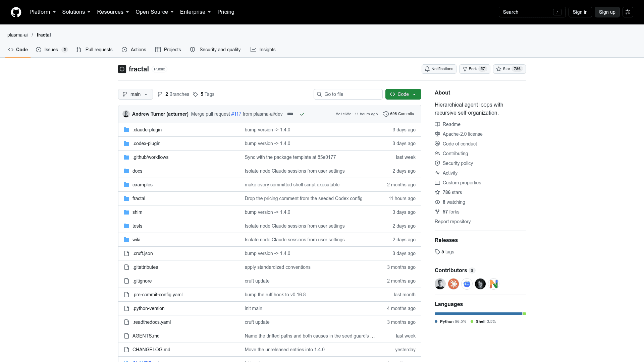Open the main branch selector dropdown
The height and width of the screenshot is (362, 644).
pyautogui.click(x=136, y=94)
